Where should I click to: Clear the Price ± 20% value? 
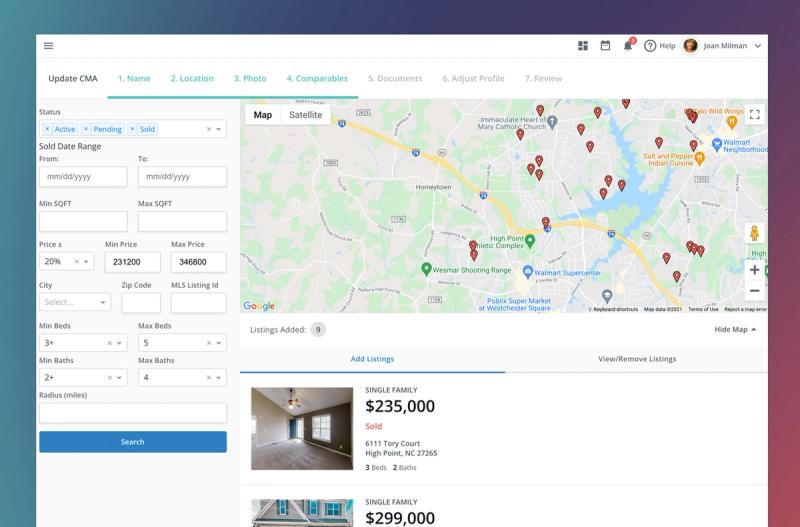click(77, 261)
